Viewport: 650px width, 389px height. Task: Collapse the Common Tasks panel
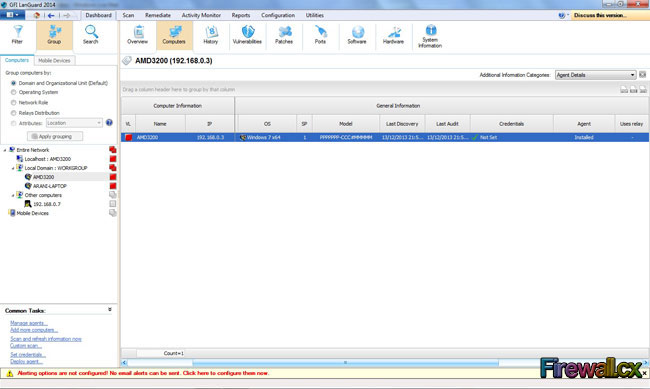click(x=110, y=309)
